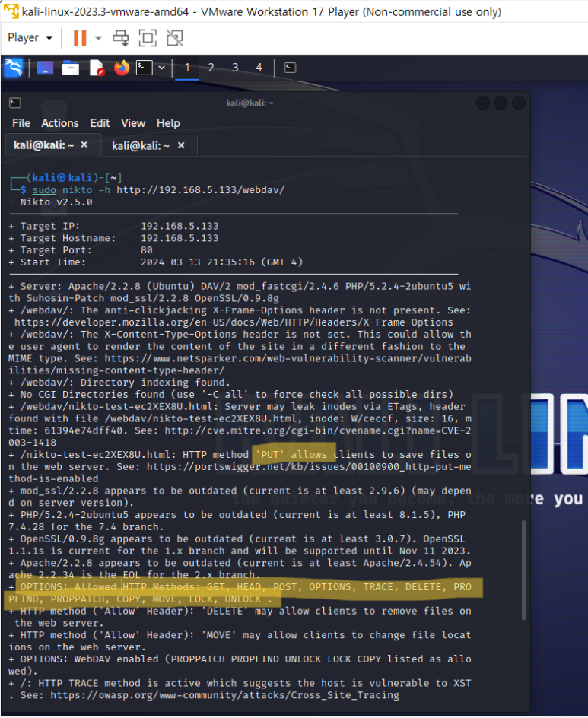Switch to workspace 4
The height and width of the screenshot is (718, 588).
pos(259,68)
